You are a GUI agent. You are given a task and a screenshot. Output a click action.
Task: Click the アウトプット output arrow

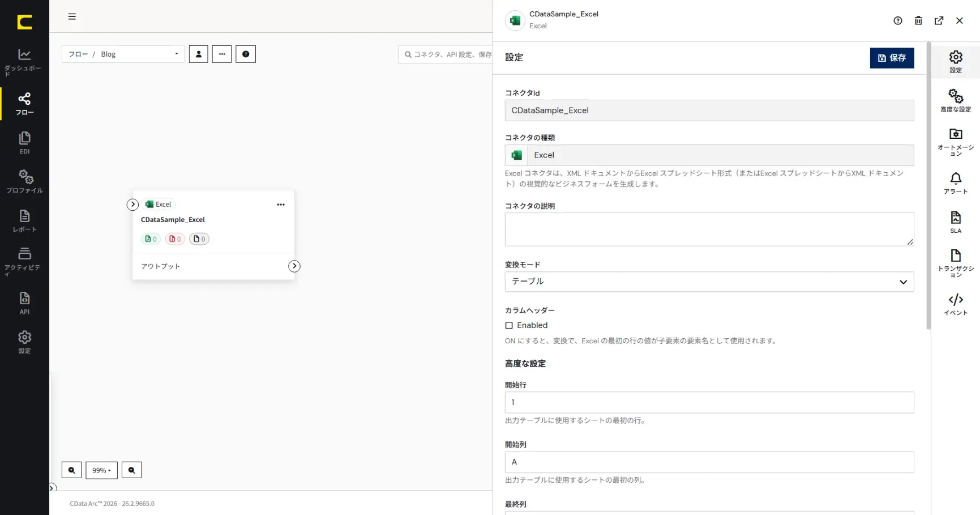(294, 266)
